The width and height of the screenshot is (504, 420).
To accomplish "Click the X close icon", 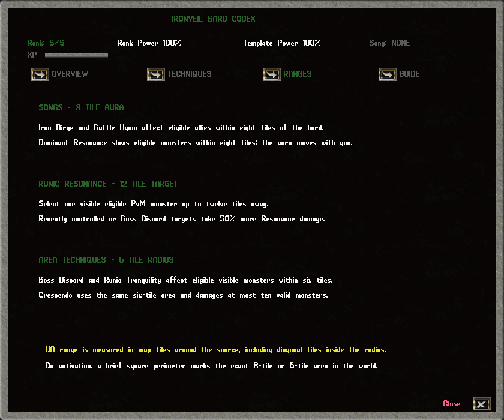I will (x=481, y=404).
